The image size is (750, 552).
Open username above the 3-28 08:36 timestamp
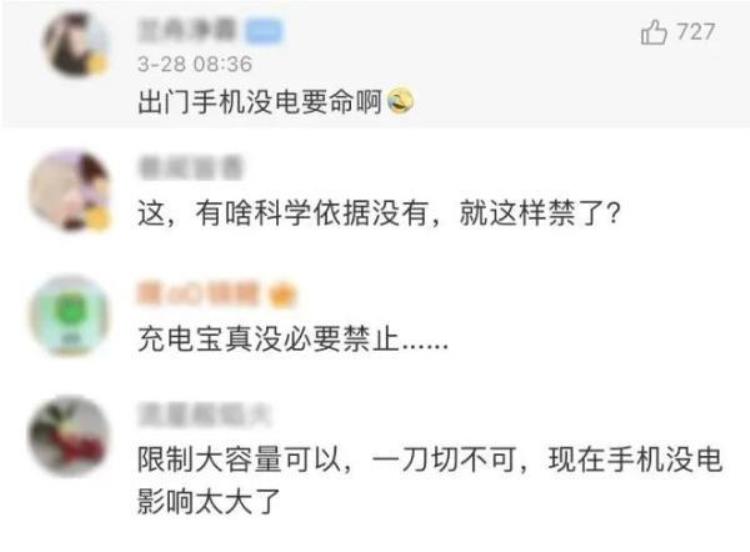pyautogui.click(x=187, y=30)
